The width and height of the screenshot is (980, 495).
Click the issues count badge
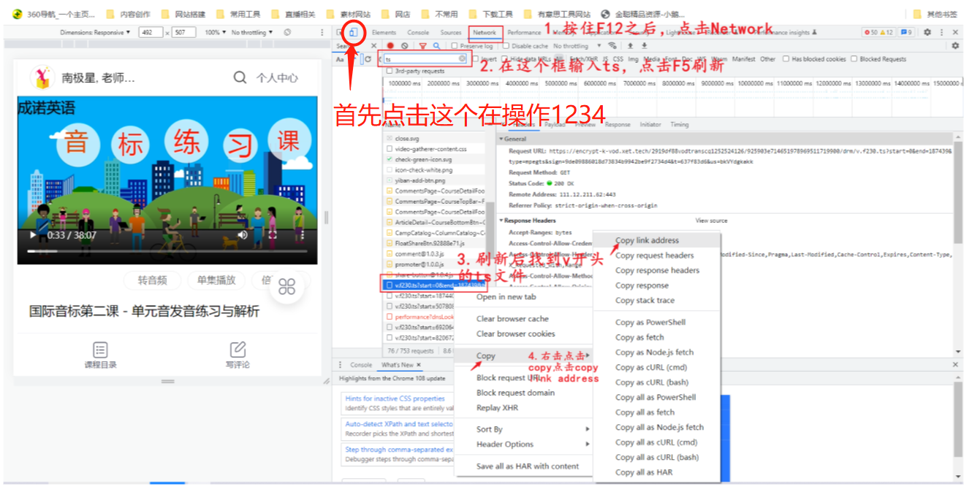coord(906,32)
